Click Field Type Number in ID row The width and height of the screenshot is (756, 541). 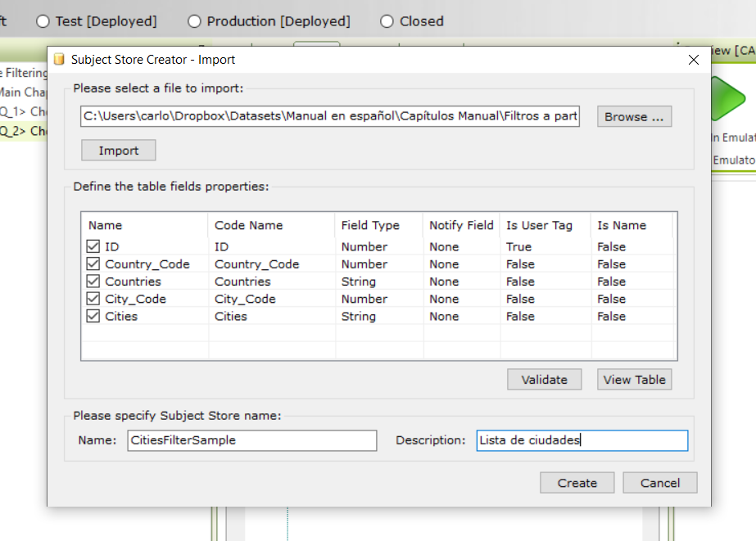[364, 246]
